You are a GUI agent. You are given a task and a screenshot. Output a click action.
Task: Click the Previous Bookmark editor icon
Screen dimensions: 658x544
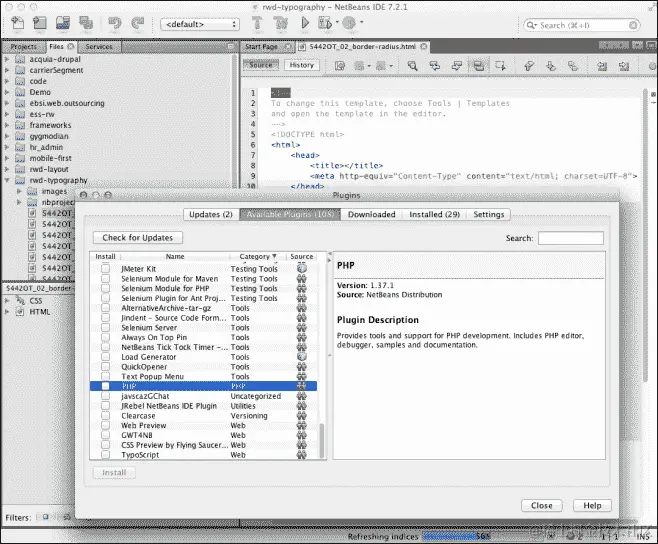coord(529,66)
